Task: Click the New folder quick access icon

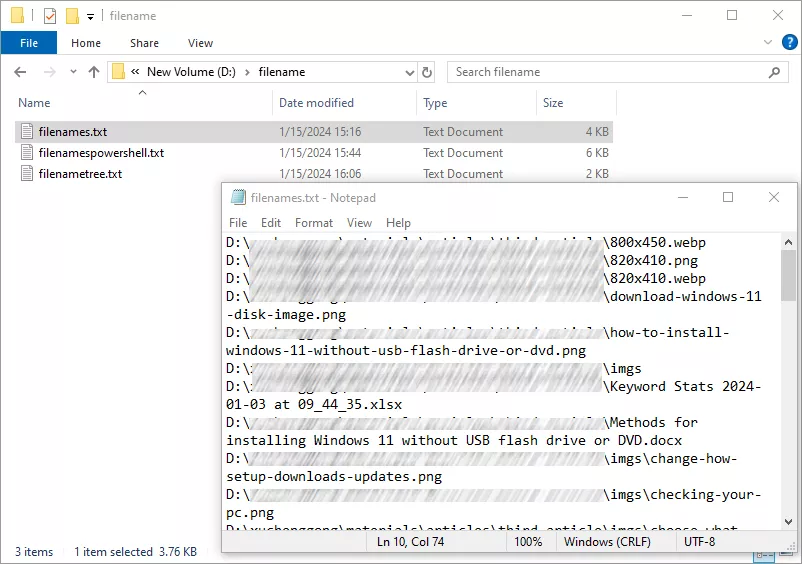Action: (x=72, y=16)
